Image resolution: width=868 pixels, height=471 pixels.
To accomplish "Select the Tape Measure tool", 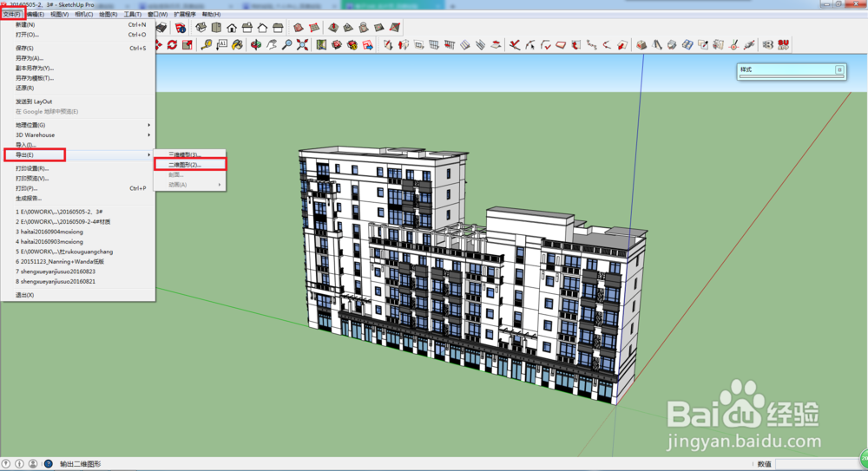I will click(206, 45).
